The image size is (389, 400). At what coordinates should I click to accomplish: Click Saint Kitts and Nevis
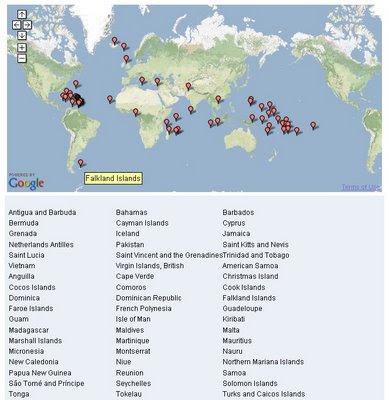[256, 245]
